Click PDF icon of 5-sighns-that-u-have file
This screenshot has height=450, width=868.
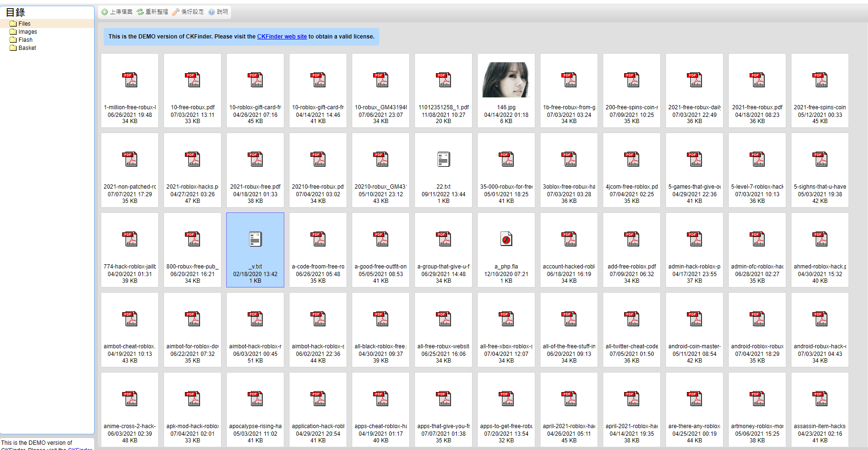(820, 159)
